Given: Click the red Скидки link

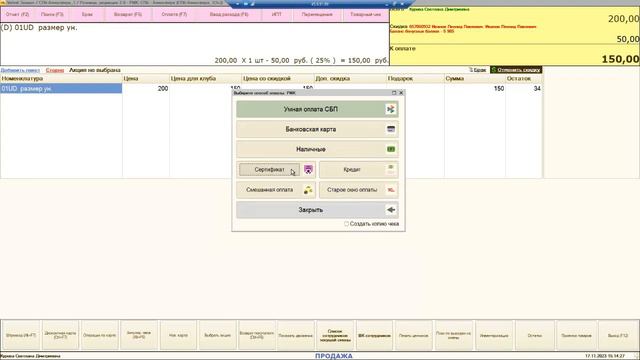Looking at the screenshot, I should coord(55,70).
